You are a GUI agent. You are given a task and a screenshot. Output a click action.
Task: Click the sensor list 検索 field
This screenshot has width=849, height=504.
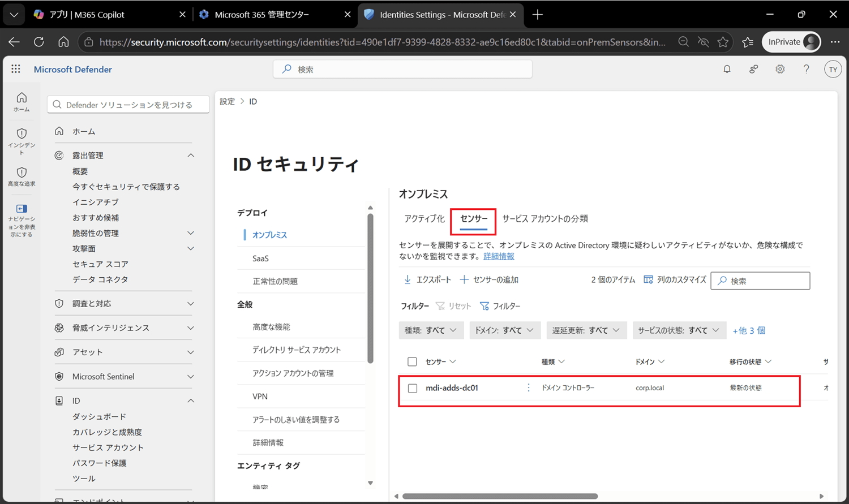760,281
